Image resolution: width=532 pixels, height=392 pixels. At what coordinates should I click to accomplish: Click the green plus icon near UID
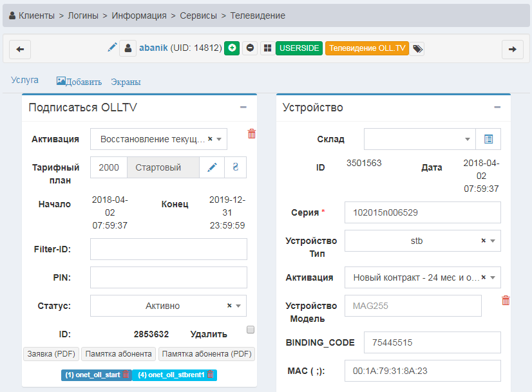click(232, 48)
